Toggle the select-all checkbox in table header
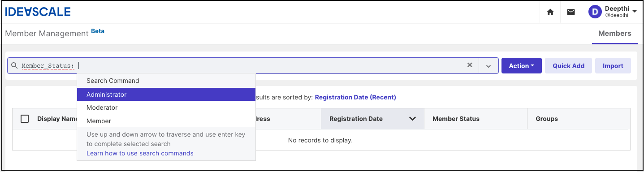This screenshot has height=172, width=644. (x=25, y=119)
